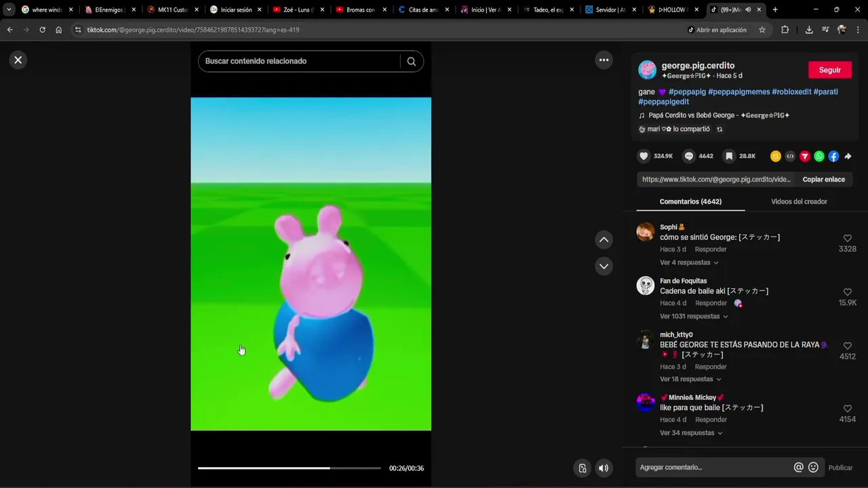Click 'Abrir en aplicación' in address bar
The width and height of the screenshot is (868, 488).
717,30
